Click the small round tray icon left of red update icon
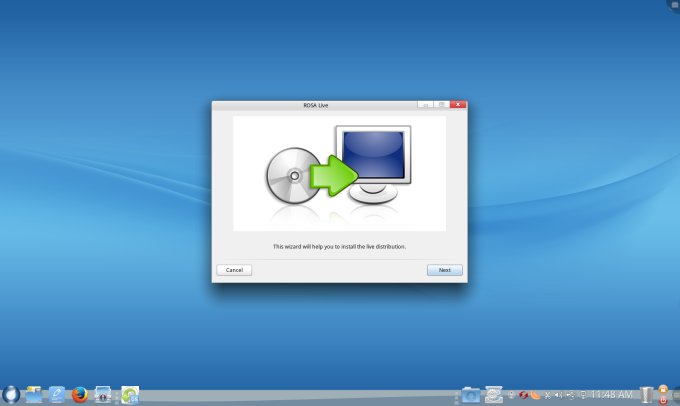This screenshot has width=680, height=406. [512, 395]
